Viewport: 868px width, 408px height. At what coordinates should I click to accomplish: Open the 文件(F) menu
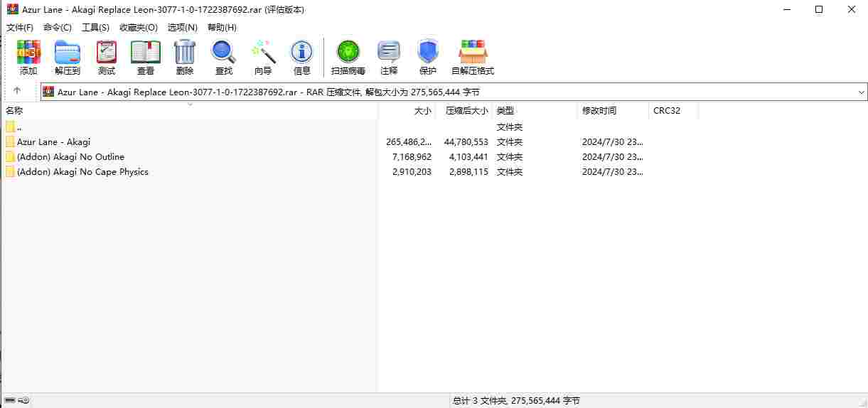click(x=20, y=27)
